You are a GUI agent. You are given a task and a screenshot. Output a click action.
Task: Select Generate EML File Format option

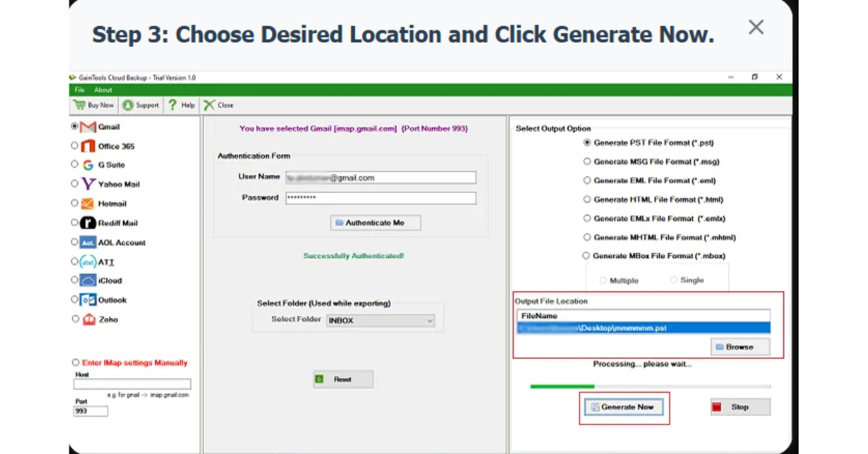tap(587, 180)
